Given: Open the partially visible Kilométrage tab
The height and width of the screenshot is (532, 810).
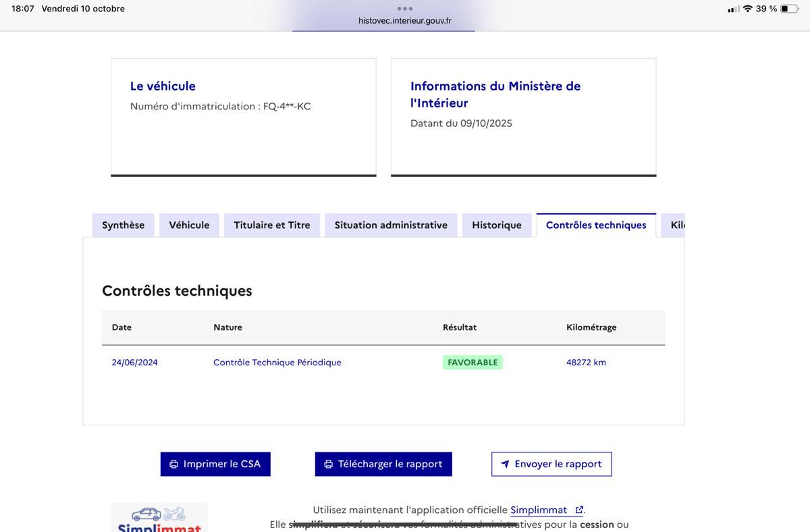Looking at the screenshot, I should [676, 225].
